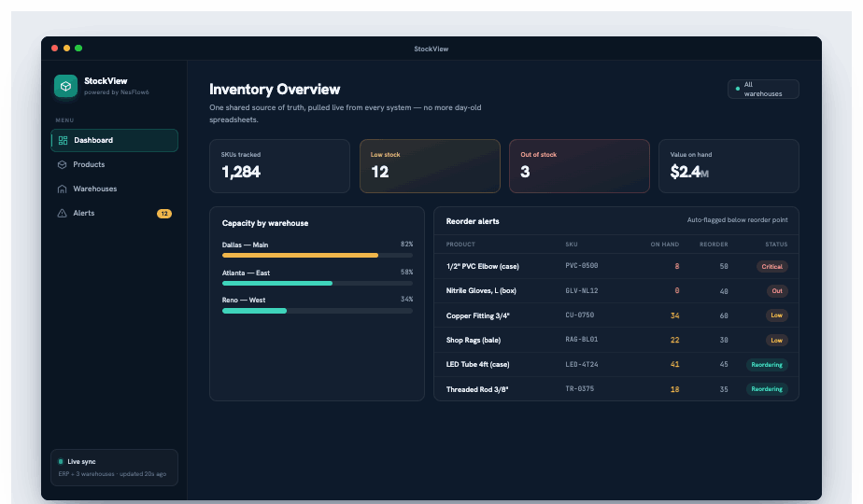
Task: Click the green maximize window button
Action: (78, 49)
